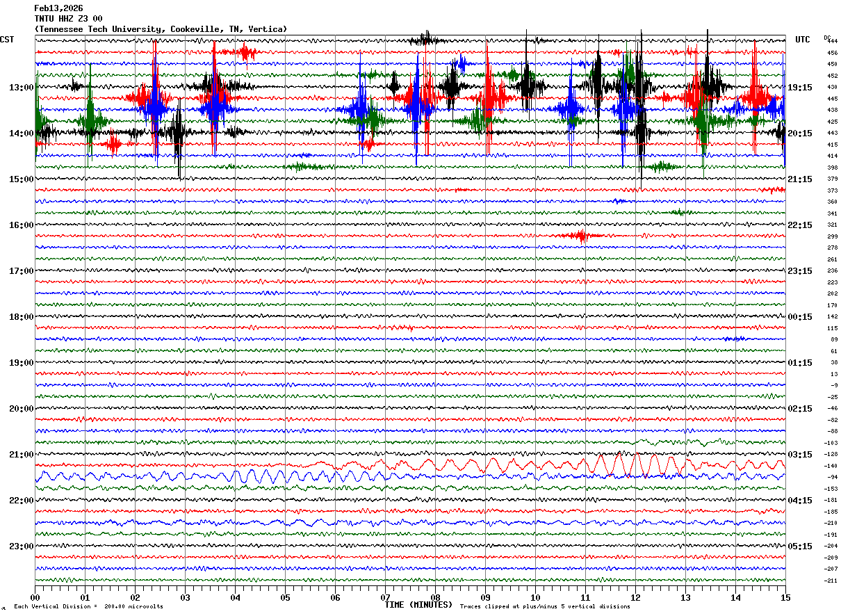Click the 05:15 UTC time label
This screenshot has width=841, height=616.
pos(800,546)
